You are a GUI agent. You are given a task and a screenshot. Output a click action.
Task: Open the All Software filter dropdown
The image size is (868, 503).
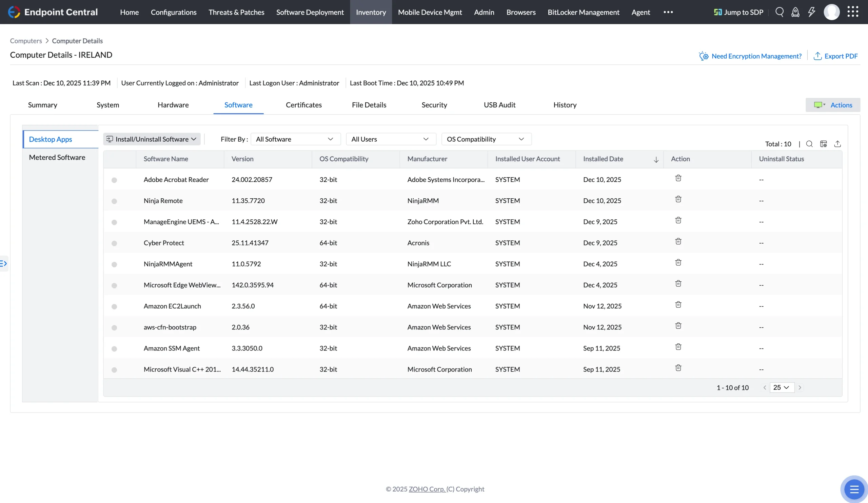point(296,139)
